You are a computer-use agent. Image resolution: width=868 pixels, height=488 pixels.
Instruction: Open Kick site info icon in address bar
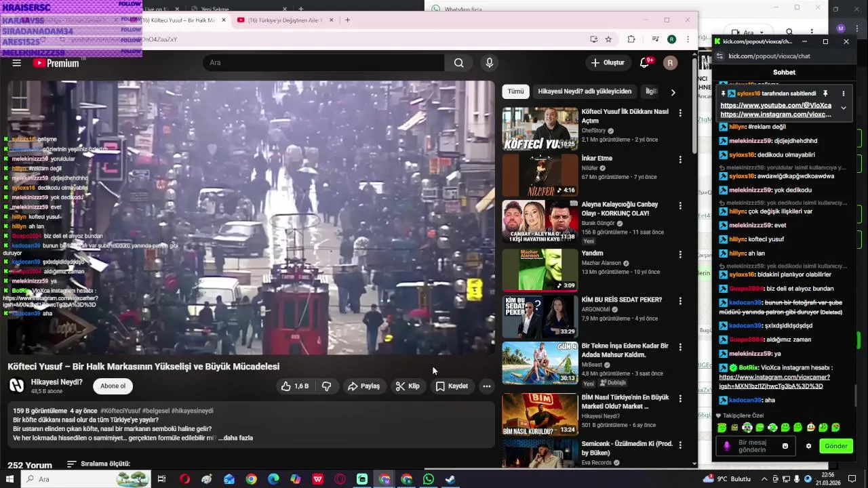point(719,56)
